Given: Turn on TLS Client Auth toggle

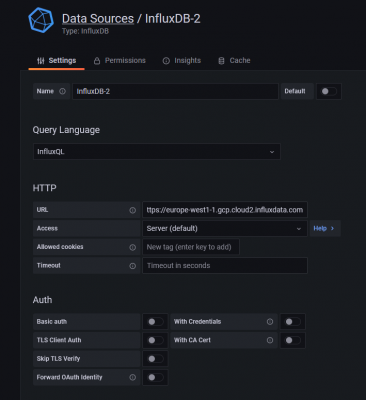Looking at the screenshot, I should pos(155,340).
